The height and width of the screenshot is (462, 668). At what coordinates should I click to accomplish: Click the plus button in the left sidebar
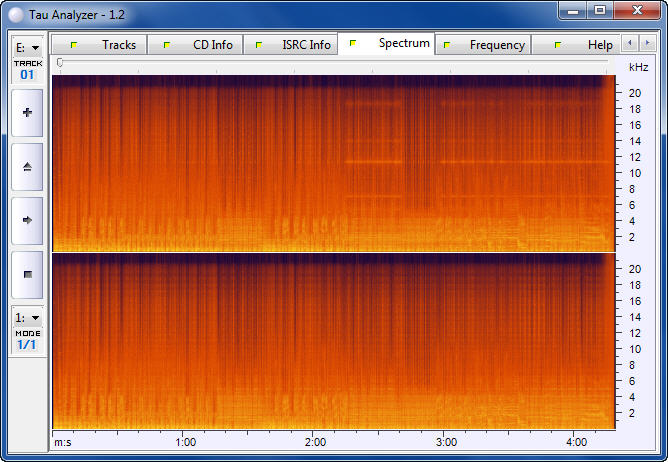click(x=27, y=113)
